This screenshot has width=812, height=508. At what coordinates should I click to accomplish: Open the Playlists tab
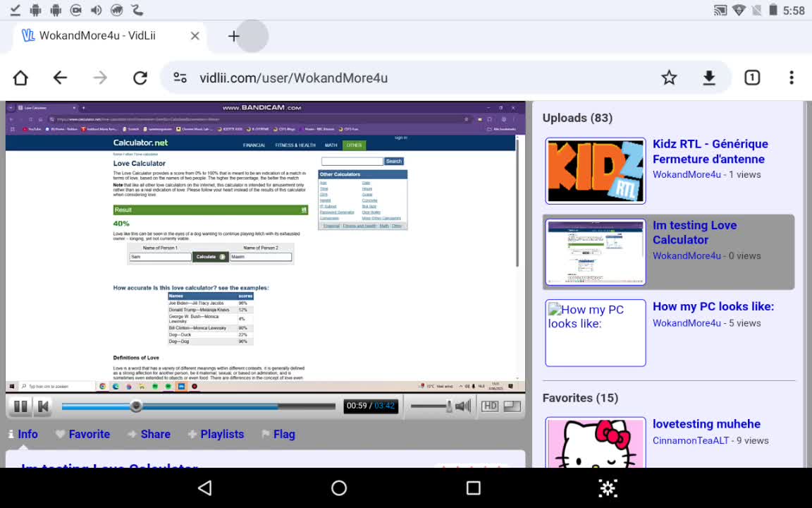[216, 435]
